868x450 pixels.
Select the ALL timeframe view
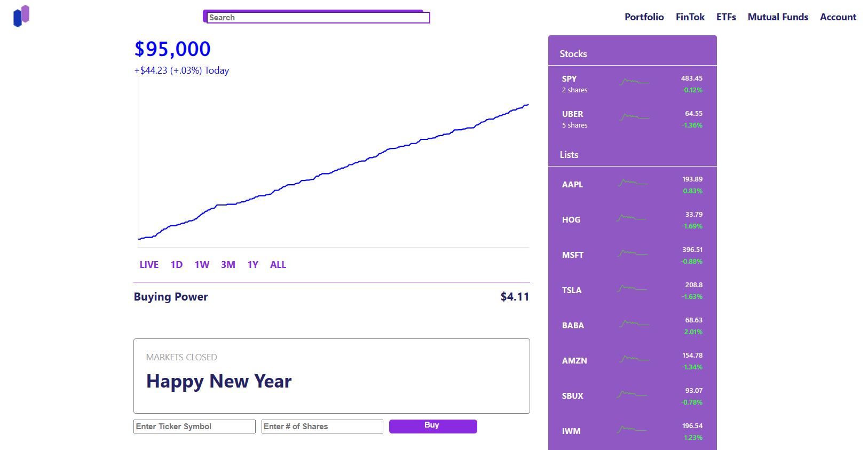pyautogui.click(x=278, y=264)
